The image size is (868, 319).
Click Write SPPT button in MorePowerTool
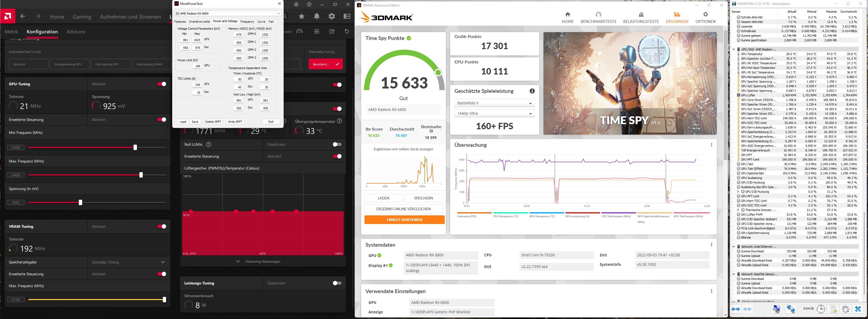pos(235,122)
